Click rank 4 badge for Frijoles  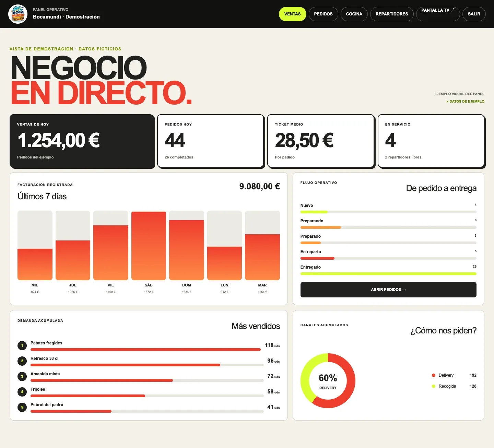(x=22, y=392)
